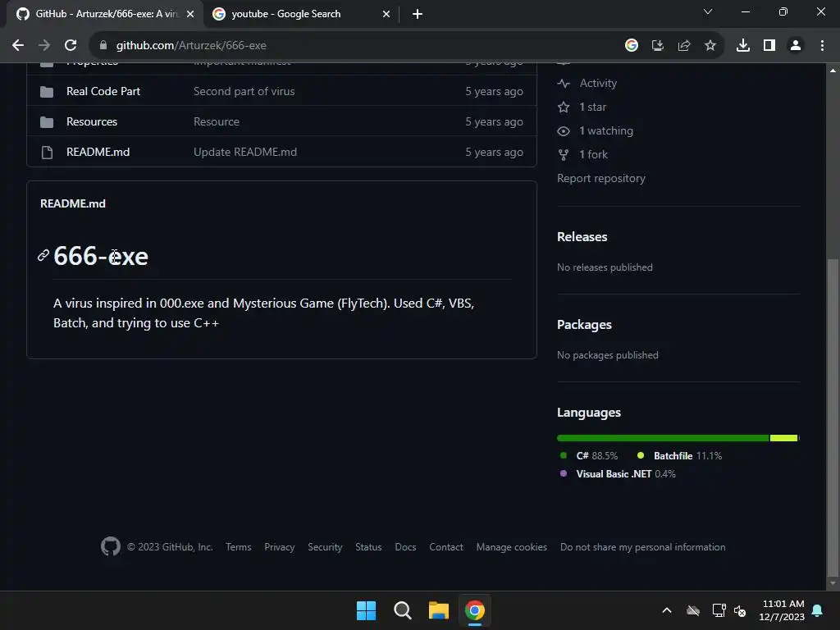Open the Terms footer link
This screenshot has height=630, width=840.
[x=239, y=547]
